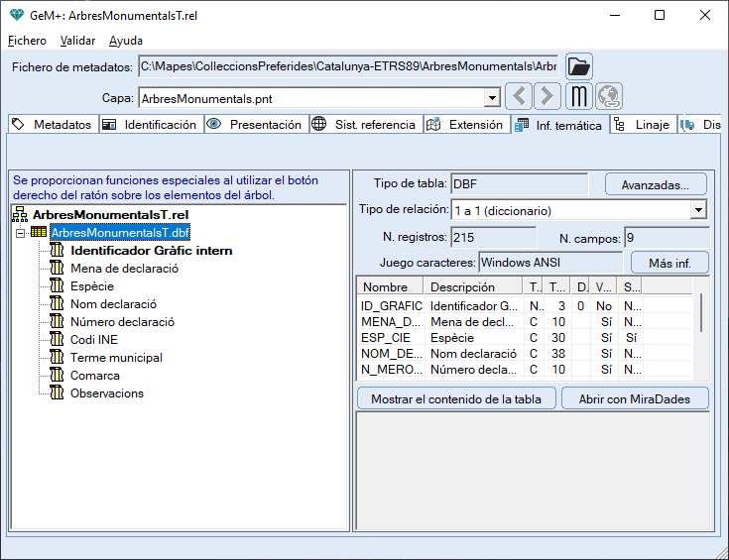Image resolution: width=729 pixels, height=560 pixels.
Task: Go to the next layer arrow
Action: point(547,97)
